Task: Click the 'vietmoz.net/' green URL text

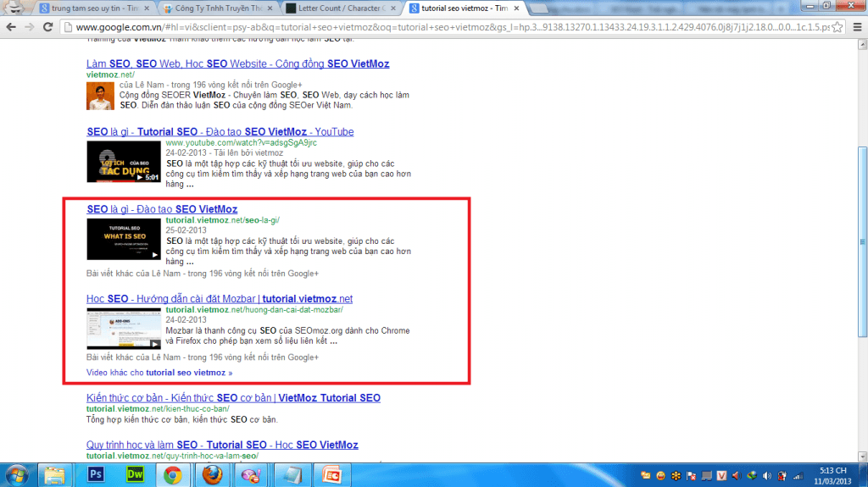Action: [110, 75]
